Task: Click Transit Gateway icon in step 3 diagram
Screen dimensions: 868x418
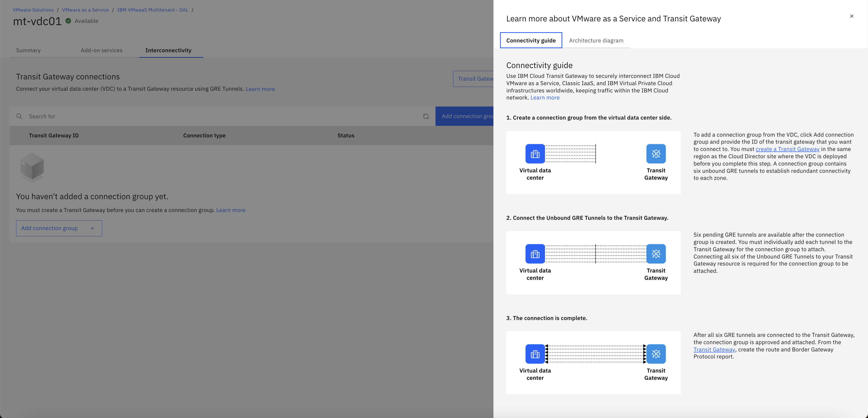Action: [656, 354]
